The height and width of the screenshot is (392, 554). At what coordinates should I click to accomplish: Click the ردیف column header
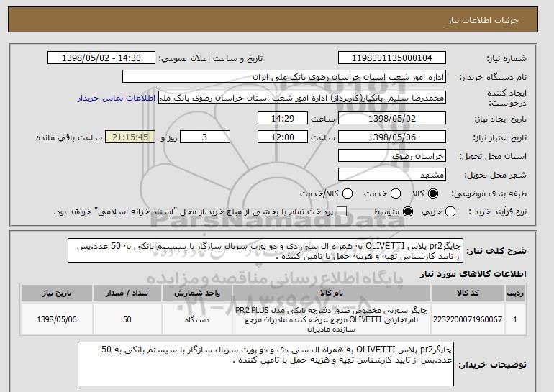(515, 293)
